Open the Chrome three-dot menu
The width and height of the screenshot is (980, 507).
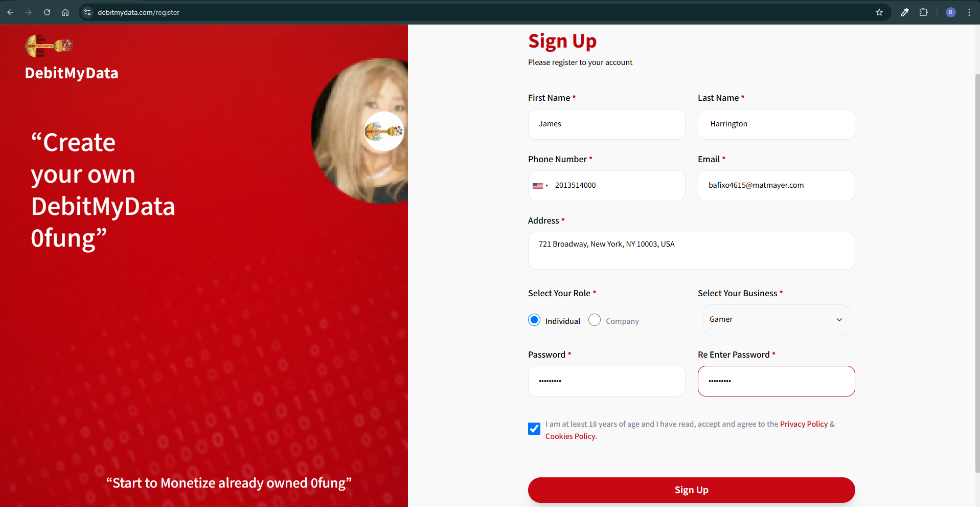pos(969,12)
